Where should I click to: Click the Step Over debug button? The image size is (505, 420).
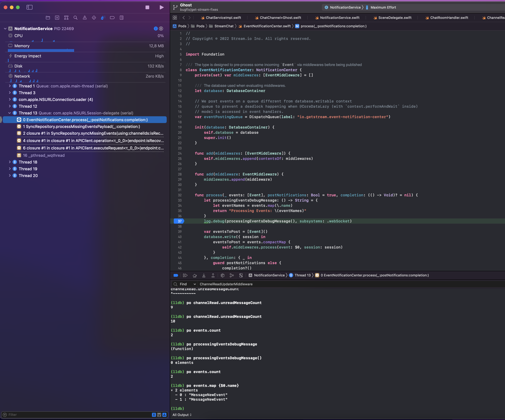[x=194, y=275]
